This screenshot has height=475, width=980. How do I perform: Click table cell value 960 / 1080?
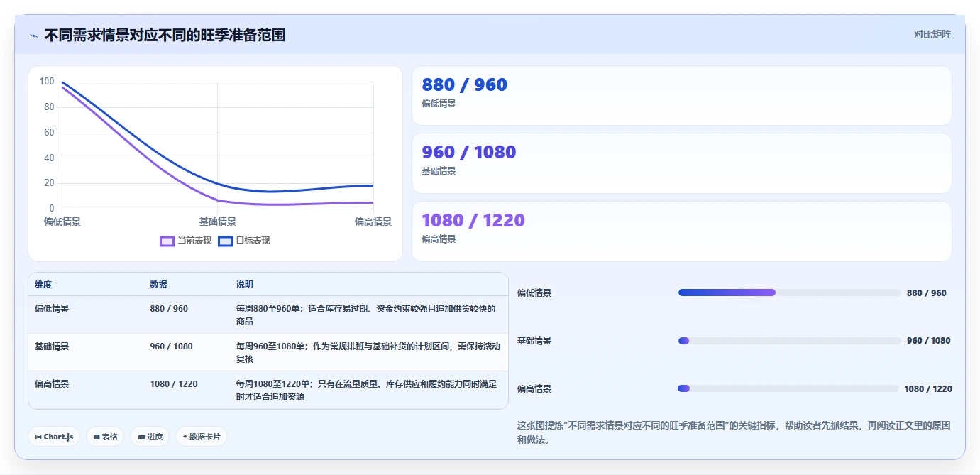(x=171, y=346)
